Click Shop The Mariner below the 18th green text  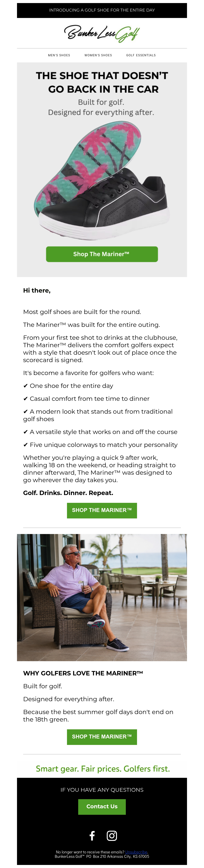102,737
